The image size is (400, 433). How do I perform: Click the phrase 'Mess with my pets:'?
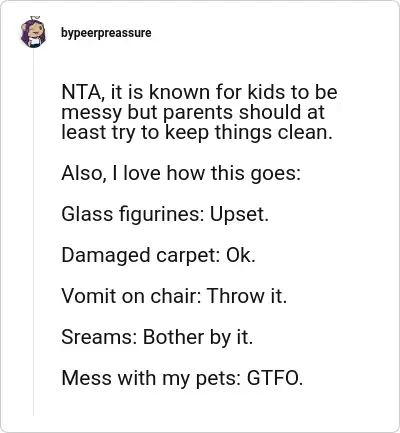coord(151,378)
